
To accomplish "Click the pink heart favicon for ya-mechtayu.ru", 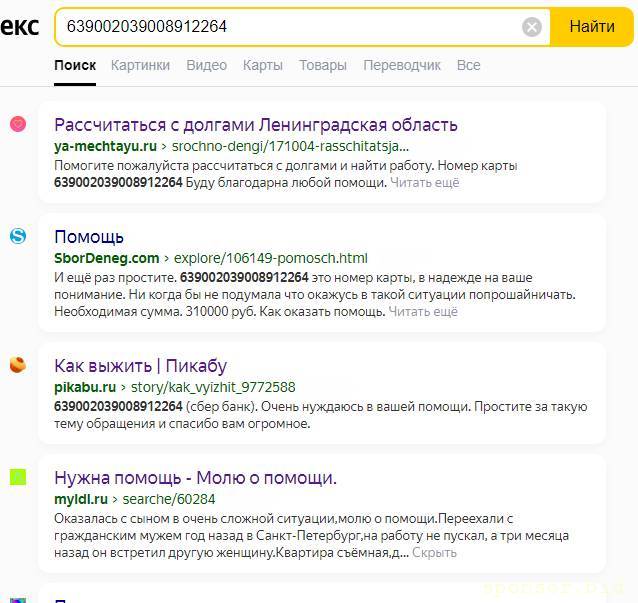I will tap(18, 124).
